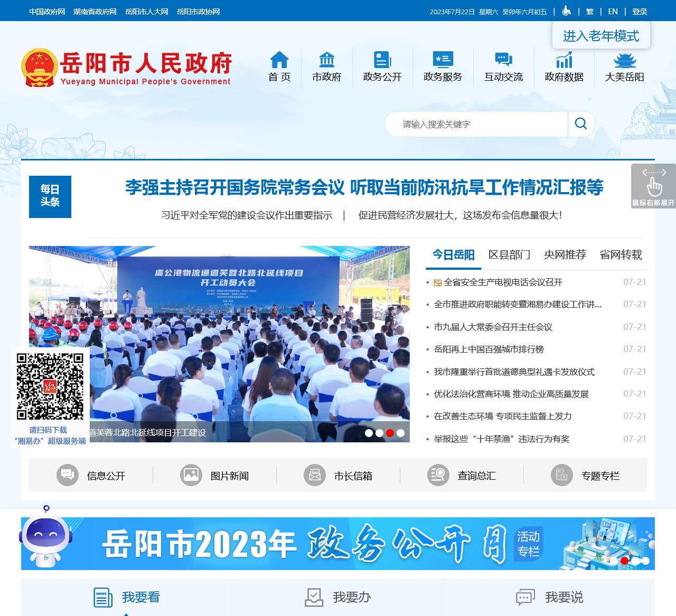This screenshot has width=676, height=616.
Task: Click the hand swipe expand icon
Action: coord(654,186)
